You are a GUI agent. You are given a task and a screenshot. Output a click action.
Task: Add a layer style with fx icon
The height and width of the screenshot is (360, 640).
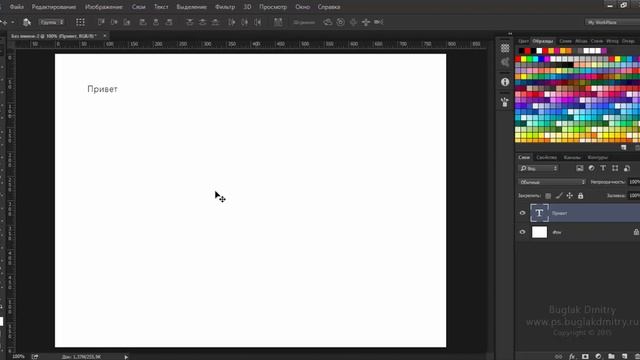point(572,356)
